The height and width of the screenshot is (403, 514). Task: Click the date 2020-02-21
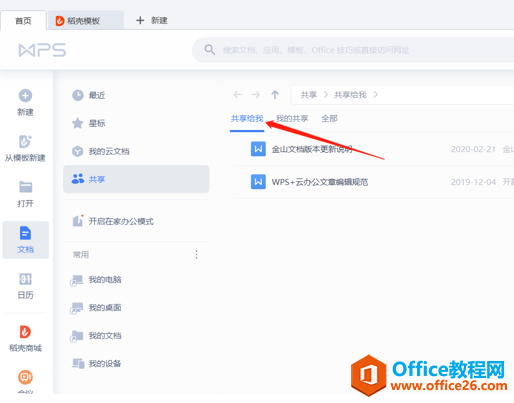tap(473, 149)
